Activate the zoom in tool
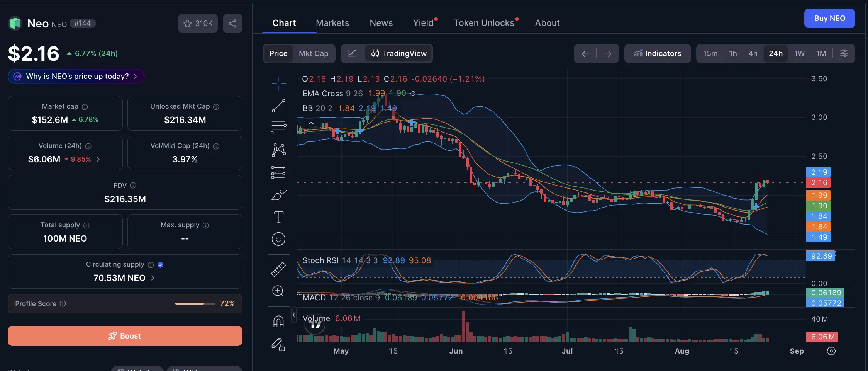868x371 pixels. click(278, 291)
